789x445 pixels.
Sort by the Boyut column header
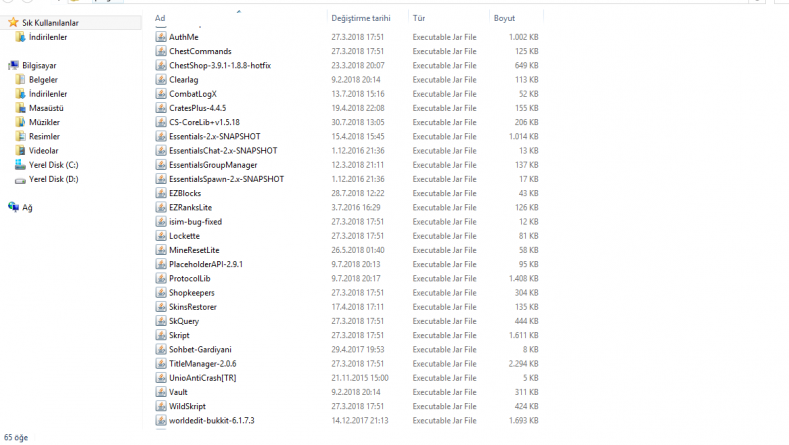click(x=504, y=18)
